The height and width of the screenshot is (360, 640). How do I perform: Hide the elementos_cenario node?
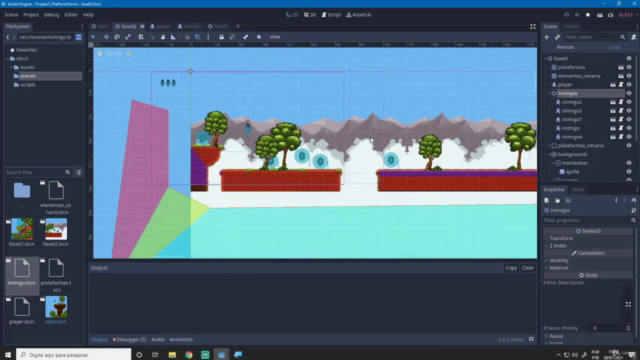(629, 76)
